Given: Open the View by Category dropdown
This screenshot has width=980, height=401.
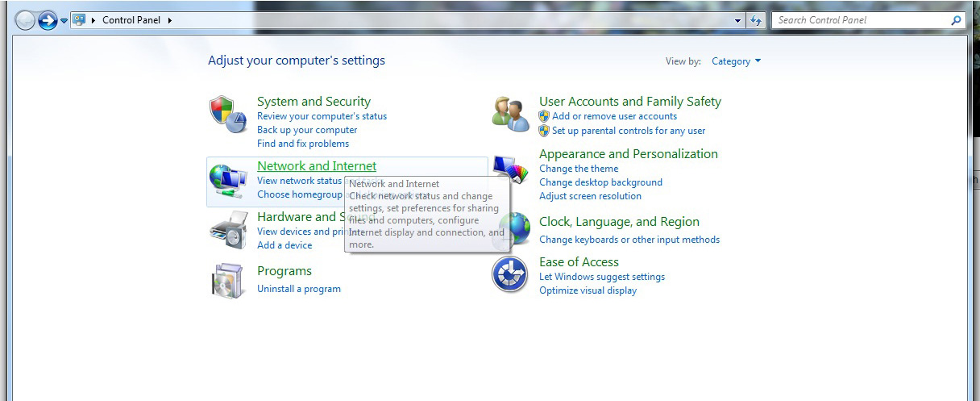Looking at the screenshot, I should (737, 61).
